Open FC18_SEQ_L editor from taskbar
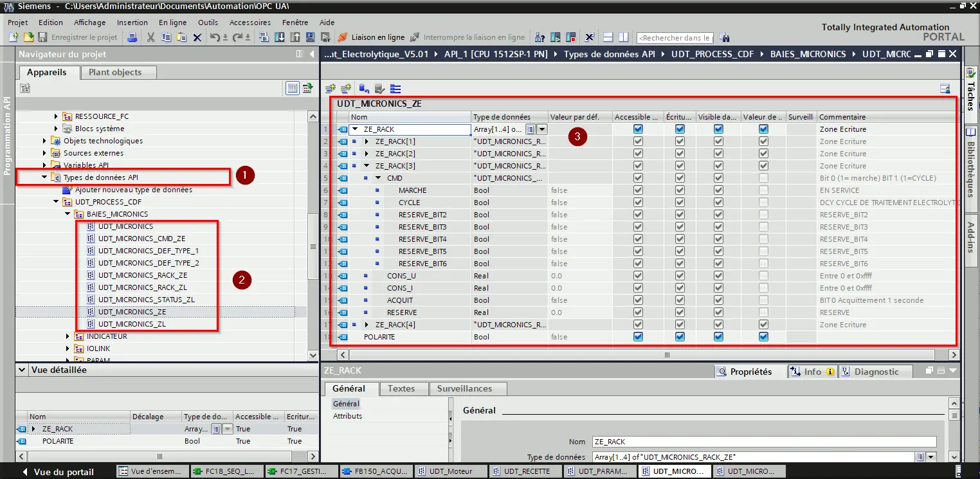 (x=226, y=471)
